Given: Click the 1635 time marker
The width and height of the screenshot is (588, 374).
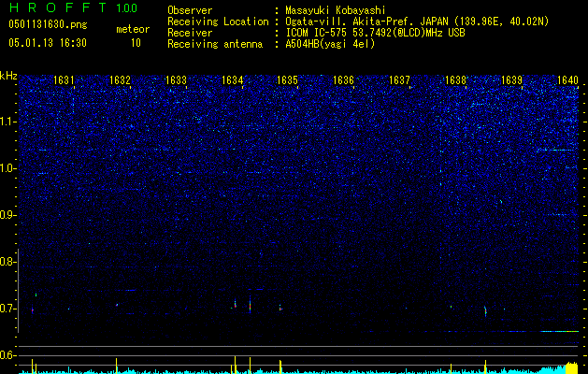Looking at the screenshot, I should [x=288, y=79].
